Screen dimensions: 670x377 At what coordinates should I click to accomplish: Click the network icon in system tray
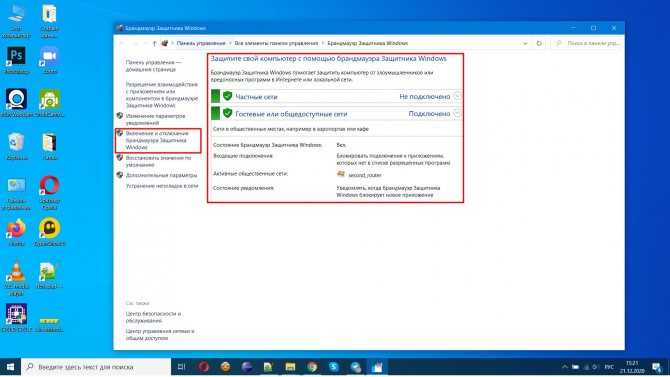click(x=586, y=367)
